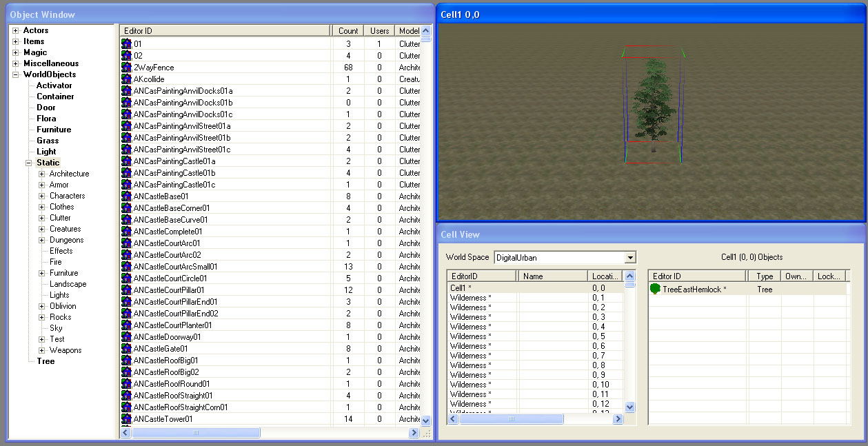Expand the Weapons subfolder
This screenshot has height=446, width=868.
tap(42, 350)
